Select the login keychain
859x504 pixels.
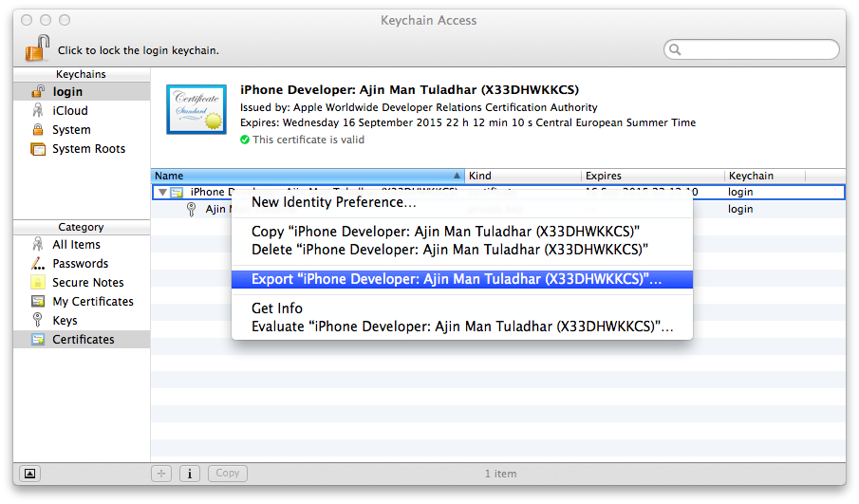82,91
